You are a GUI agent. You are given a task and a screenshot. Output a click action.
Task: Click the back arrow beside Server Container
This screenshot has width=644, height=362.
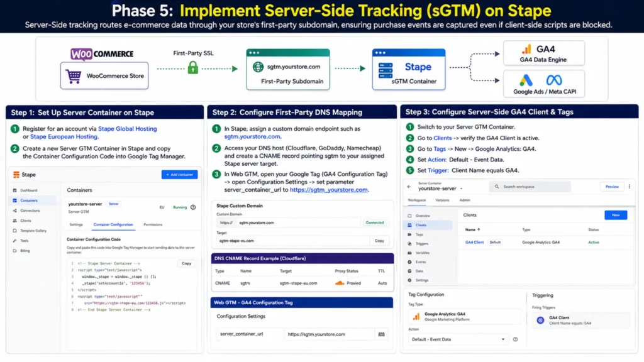tap(409, 187)
